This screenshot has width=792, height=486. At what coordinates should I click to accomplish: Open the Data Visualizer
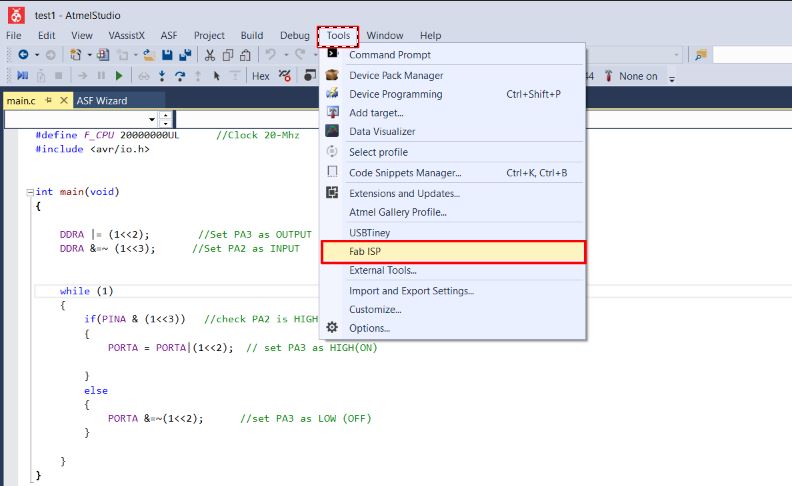click(453, 131)
